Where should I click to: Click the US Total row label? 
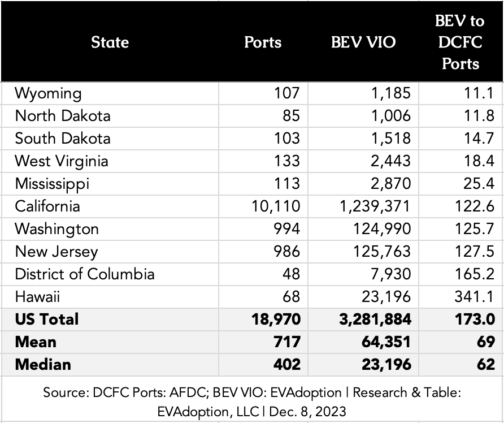[x=46, y=319]
